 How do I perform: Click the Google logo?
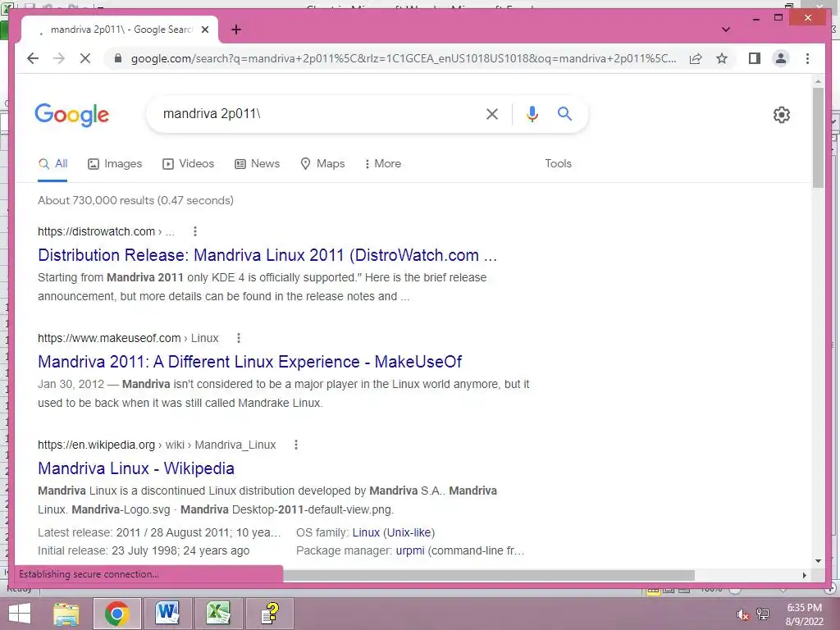click(x=72, y=114)
